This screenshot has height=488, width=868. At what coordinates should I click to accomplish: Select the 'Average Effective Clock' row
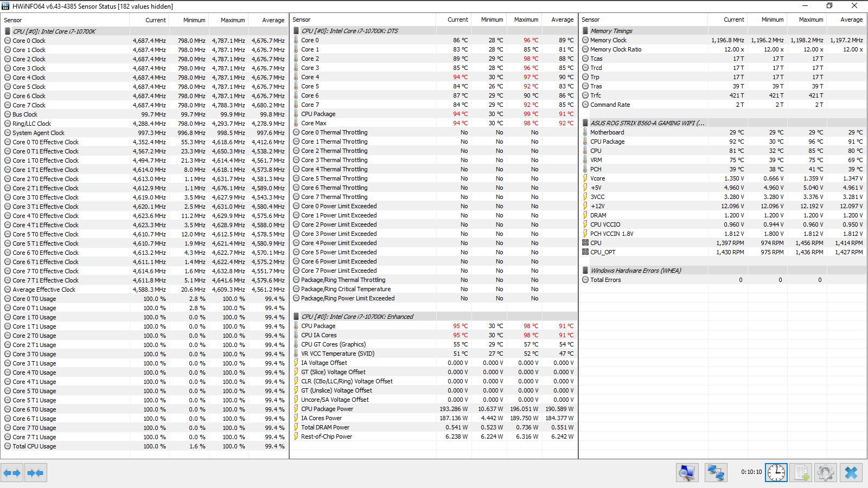(x=145, y=290)
